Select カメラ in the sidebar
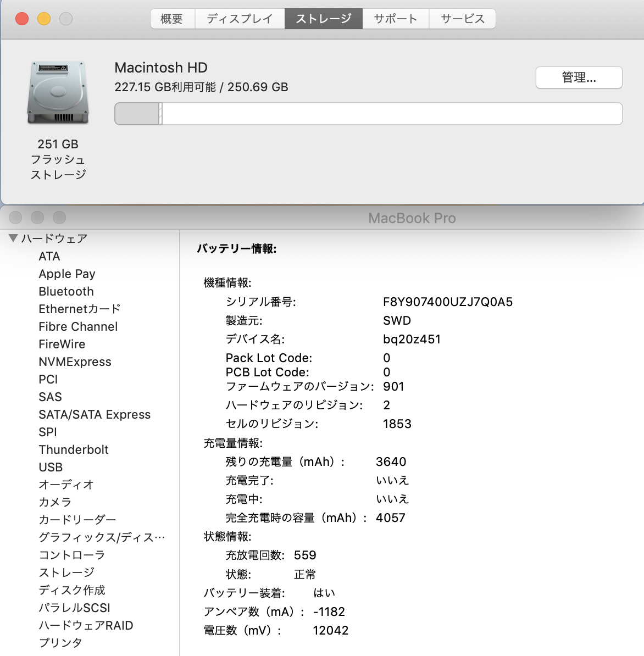The height and width of the screenshot is (656, 644). click(55, 502)
